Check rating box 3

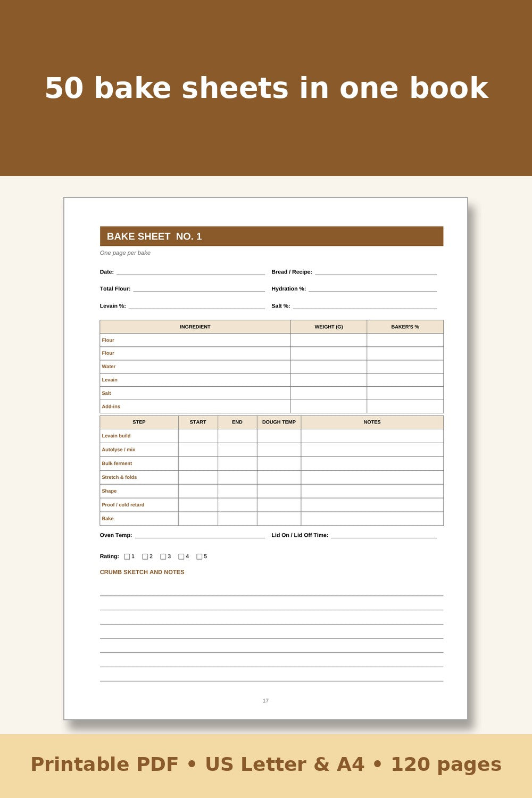tap(163, 556)
